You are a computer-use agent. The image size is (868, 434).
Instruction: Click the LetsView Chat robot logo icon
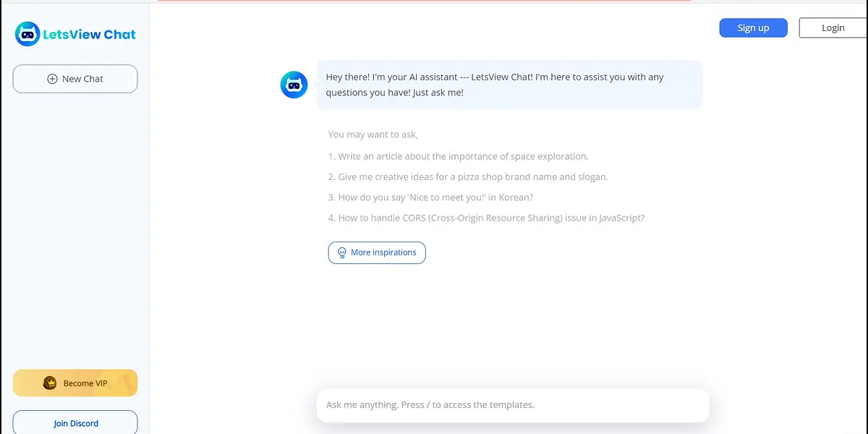[x=27, y=34]
